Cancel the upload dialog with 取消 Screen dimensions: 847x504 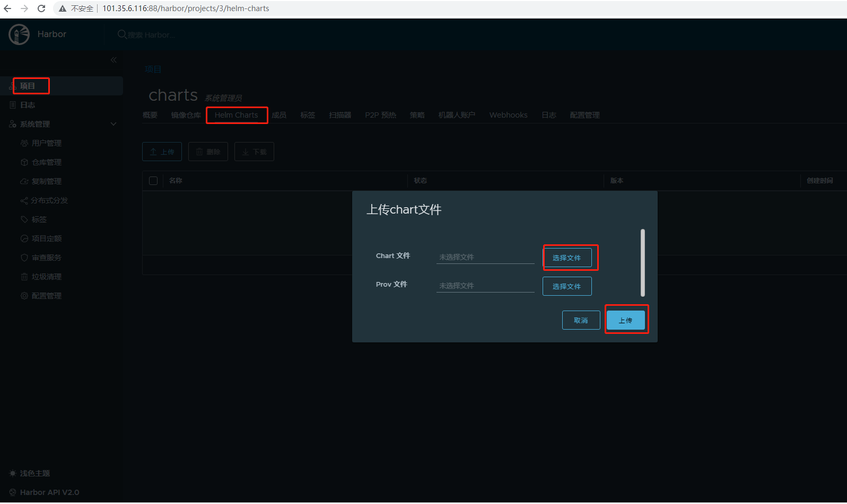tap(581, 320)
